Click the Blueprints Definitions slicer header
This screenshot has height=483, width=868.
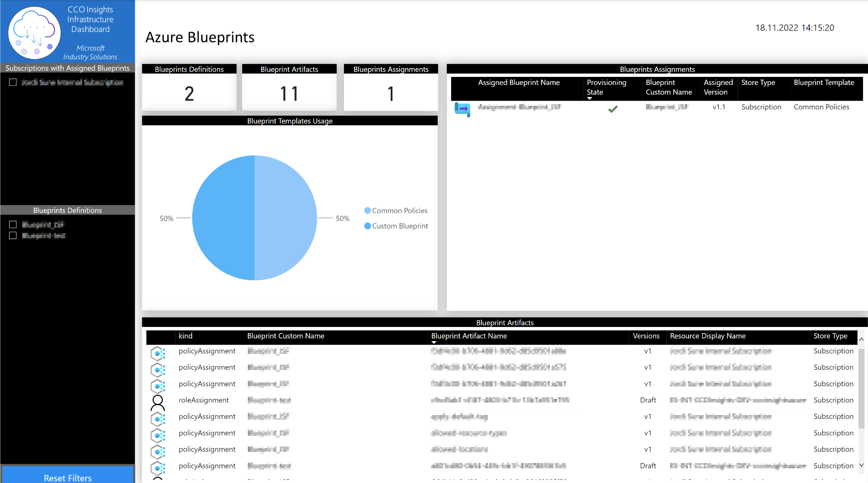[68, 210]
